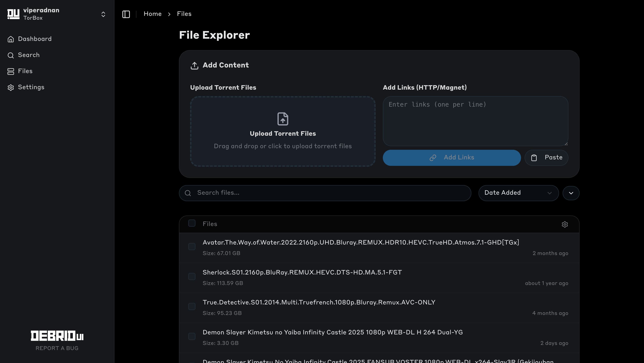Click the Settings gear in sidebar
The width and height of the screenshot is (644, 363).
tap(11, 87)
